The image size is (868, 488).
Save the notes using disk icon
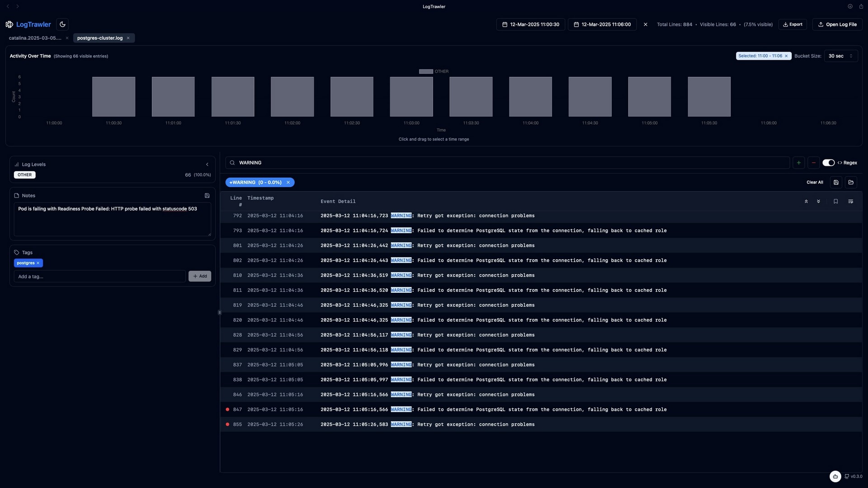207,196
